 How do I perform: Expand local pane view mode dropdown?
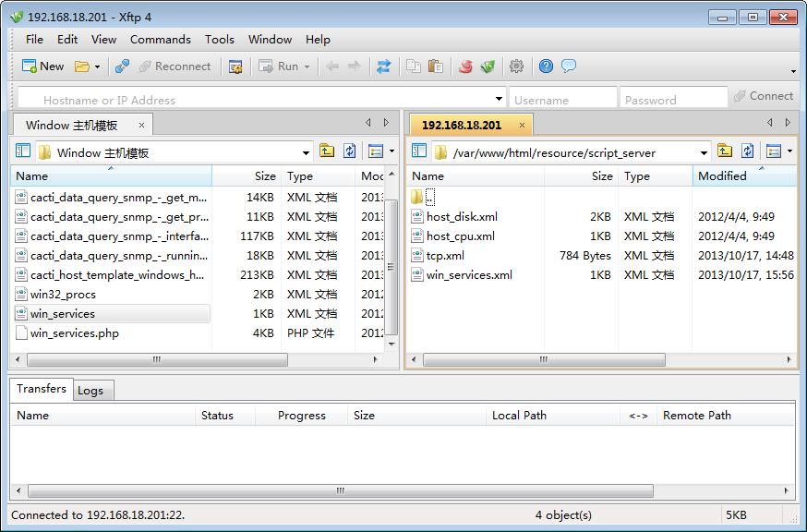coord(391,151)
